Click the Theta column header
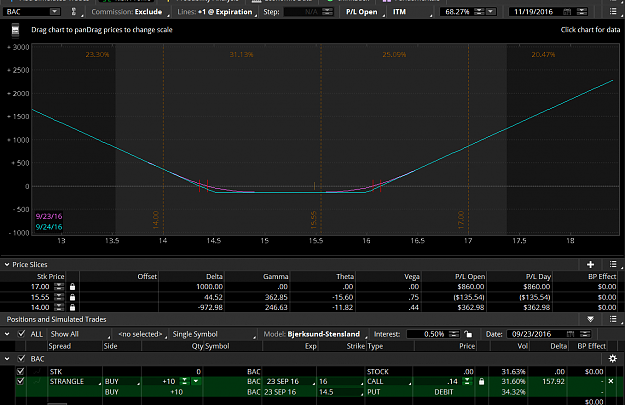The image size is (625, 405). tap(345, 277)
